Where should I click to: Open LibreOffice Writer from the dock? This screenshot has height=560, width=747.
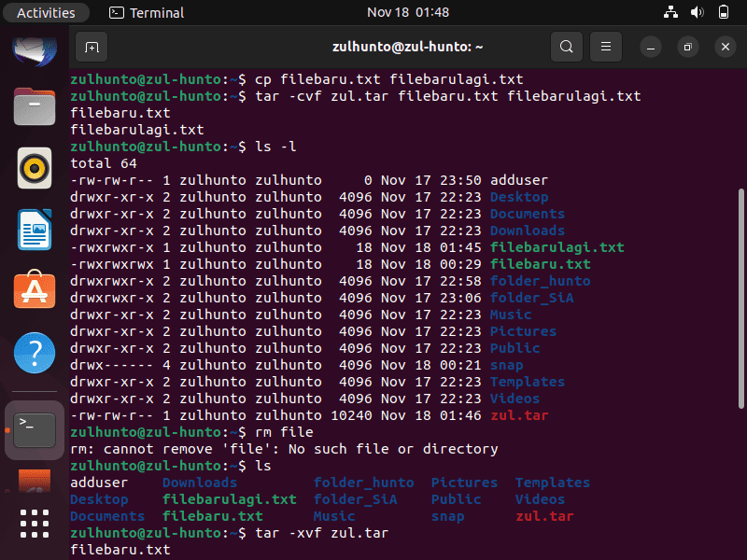[35, 230]
